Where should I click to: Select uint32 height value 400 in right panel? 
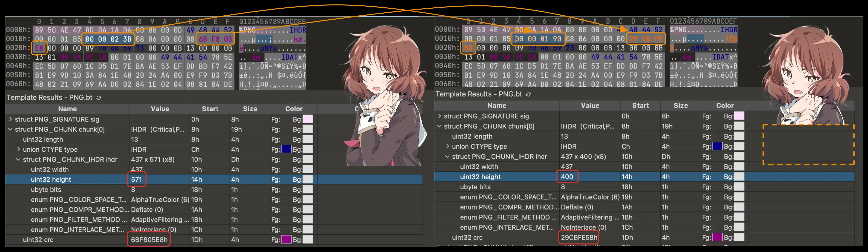567,177
